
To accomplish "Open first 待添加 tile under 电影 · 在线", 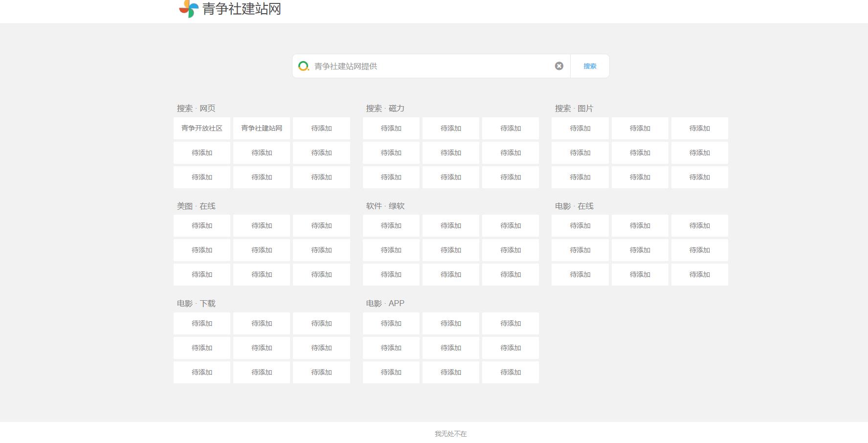I will [x=580, y=225].
